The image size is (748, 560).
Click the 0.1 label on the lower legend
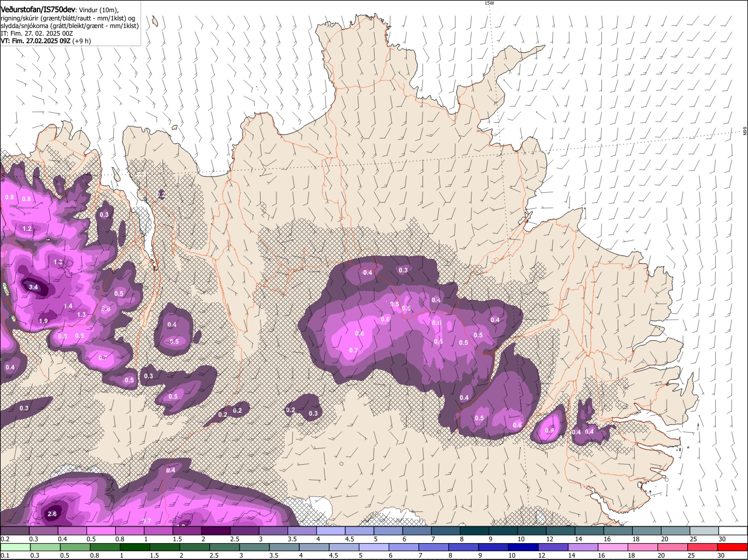[5, 555]
